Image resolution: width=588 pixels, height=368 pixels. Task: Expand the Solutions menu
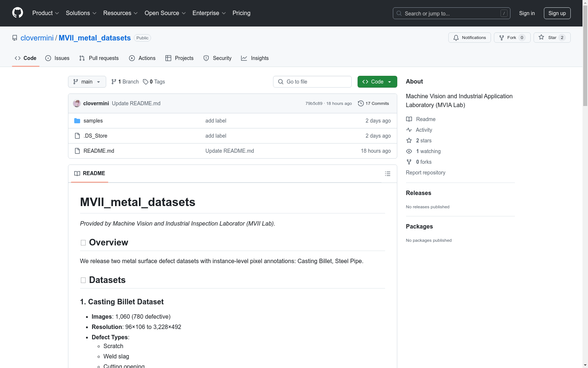pyautogui.click(x=81, y=13)
